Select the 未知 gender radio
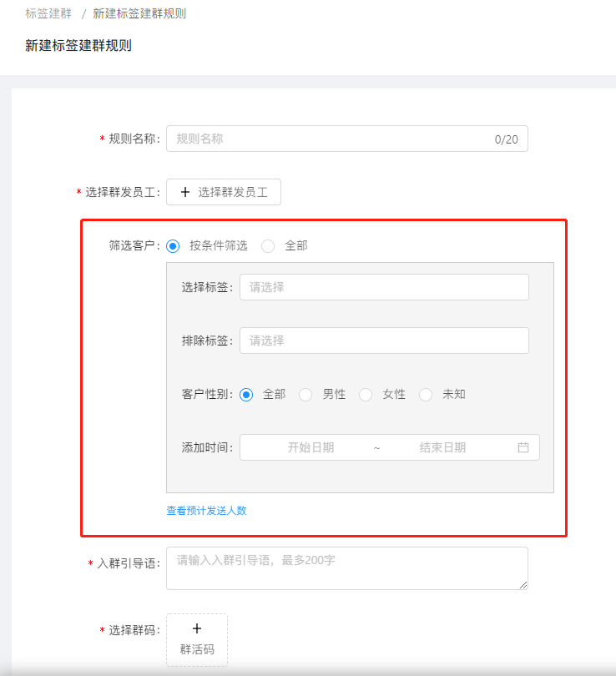Image resolution: width=616 pixels, height=676 pixels. 426,395
